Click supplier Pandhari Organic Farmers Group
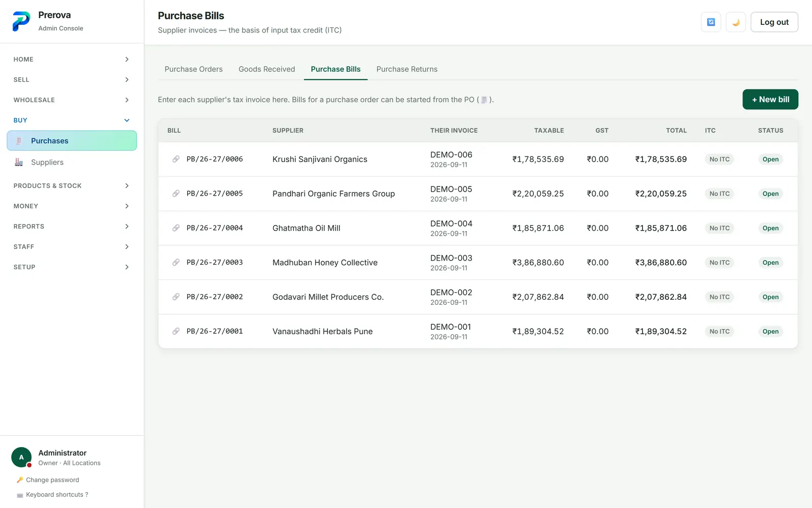812x508 pixels. click(333, 194)
